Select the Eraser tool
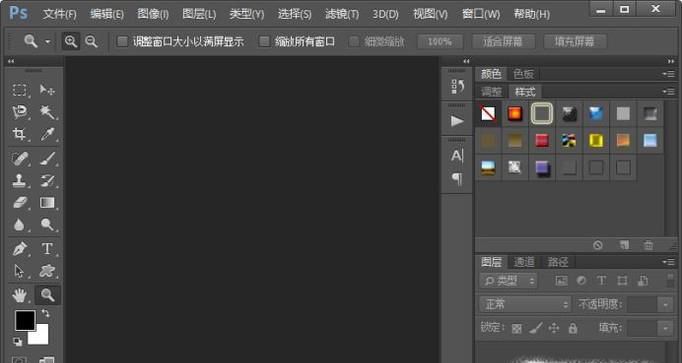 (x=20, y=203)
